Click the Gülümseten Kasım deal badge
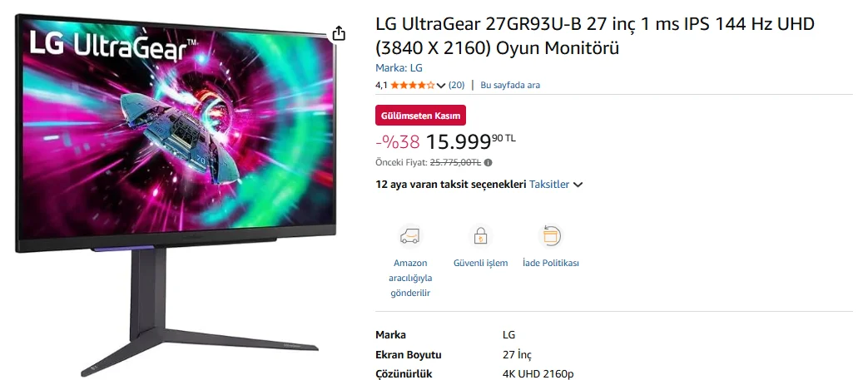 pos(421,116)
